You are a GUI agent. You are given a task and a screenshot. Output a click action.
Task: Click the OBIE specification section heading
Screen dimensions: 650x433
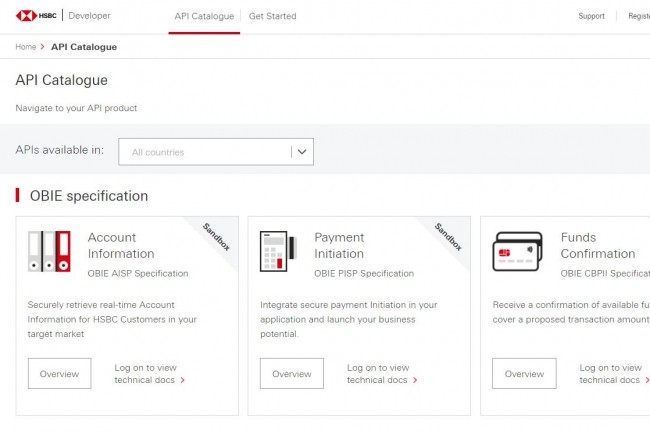89,196
